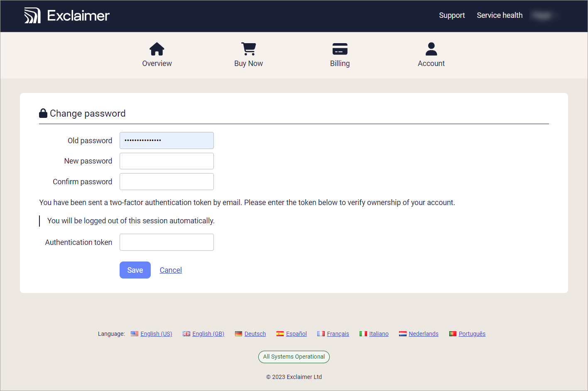Switch language to Nederlands
588x391 pixels.
point(423,334)
